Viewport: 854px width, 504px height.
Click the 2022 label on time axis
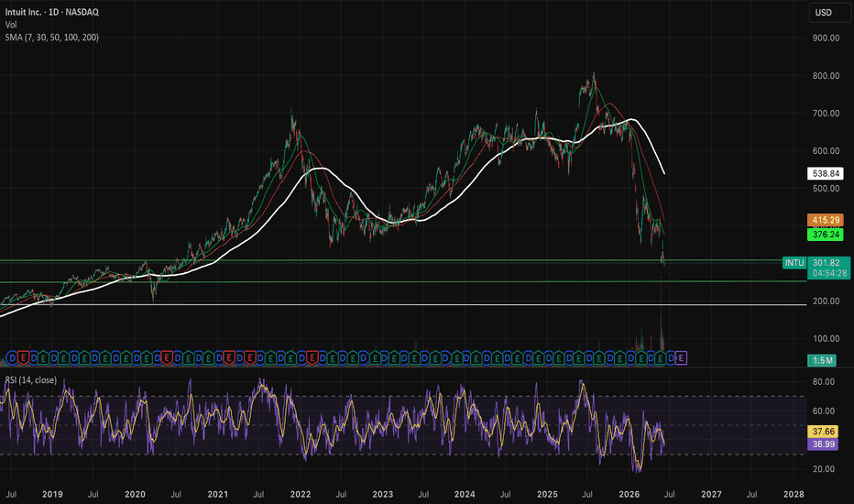coord(301,494)
